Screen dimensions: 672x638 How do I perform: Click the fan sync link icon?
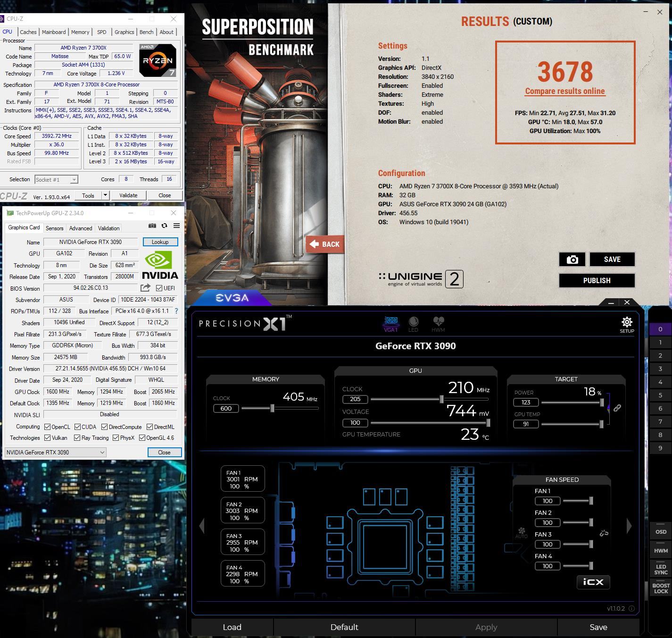pyautogui.click(x=604, y=533)
